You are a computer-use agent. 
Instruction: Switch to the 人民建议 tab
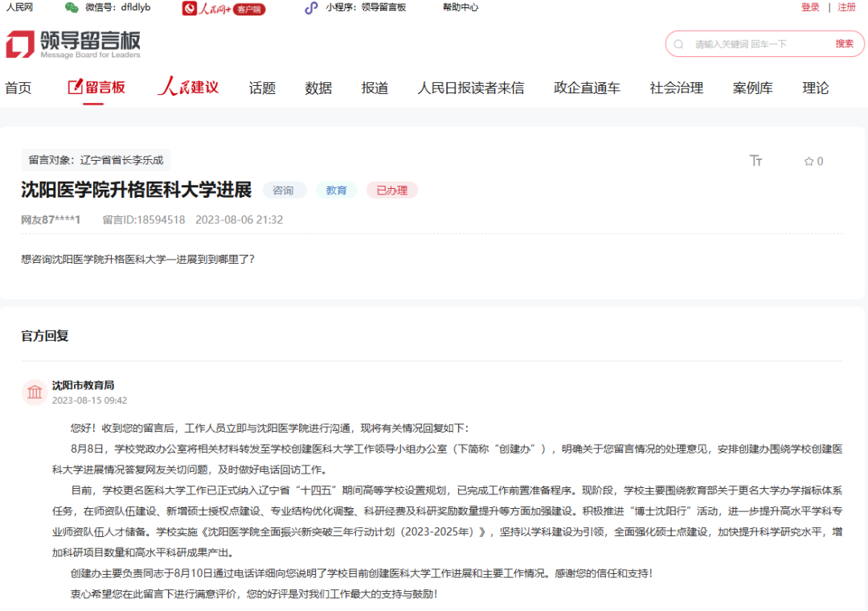point(186,87)
